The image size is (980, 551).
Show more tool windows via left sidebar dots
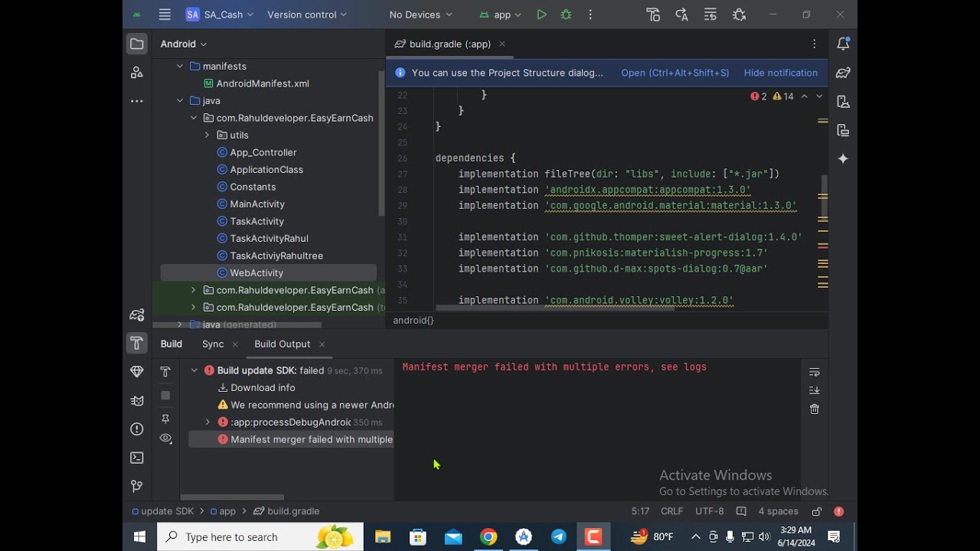[137, 101]
